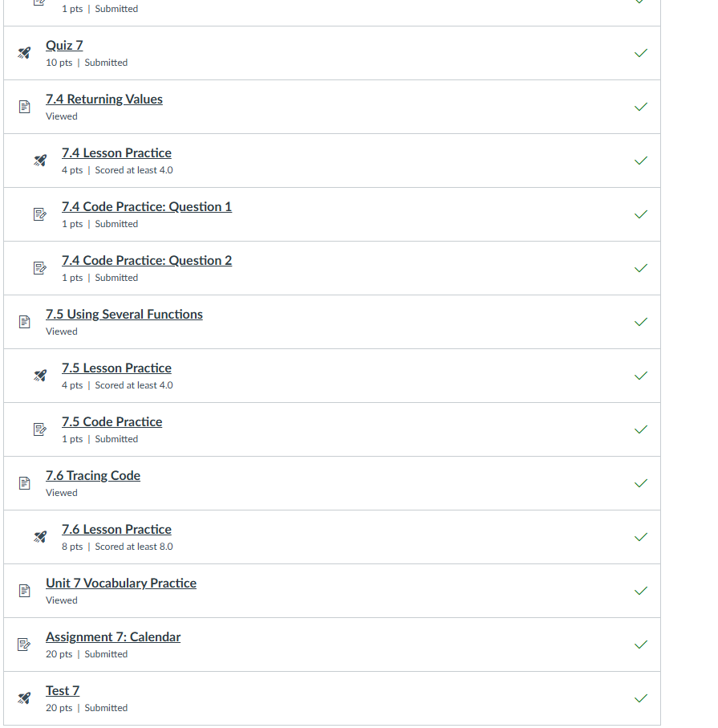This screenshot has height=728, width=718.
Task: Open Unit 7 Vocabulary Practice page
Action: [121, 584]
